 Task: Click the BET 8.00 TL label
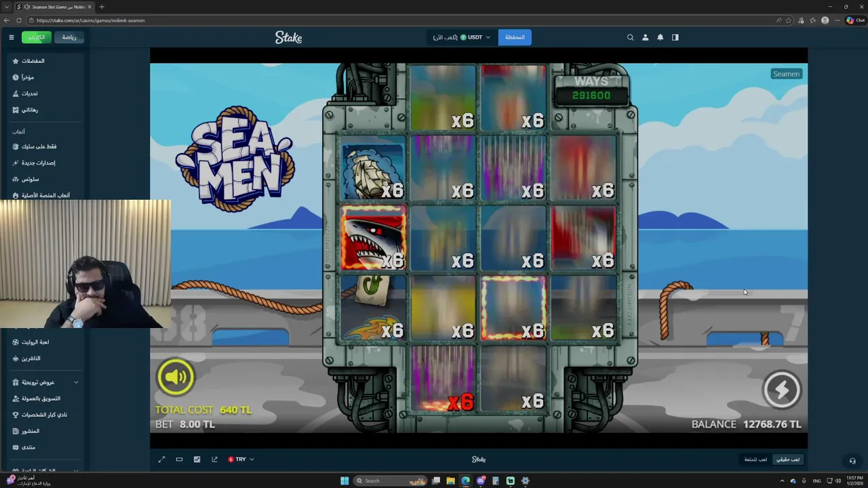pyautogui.click(x=185, y=424)
